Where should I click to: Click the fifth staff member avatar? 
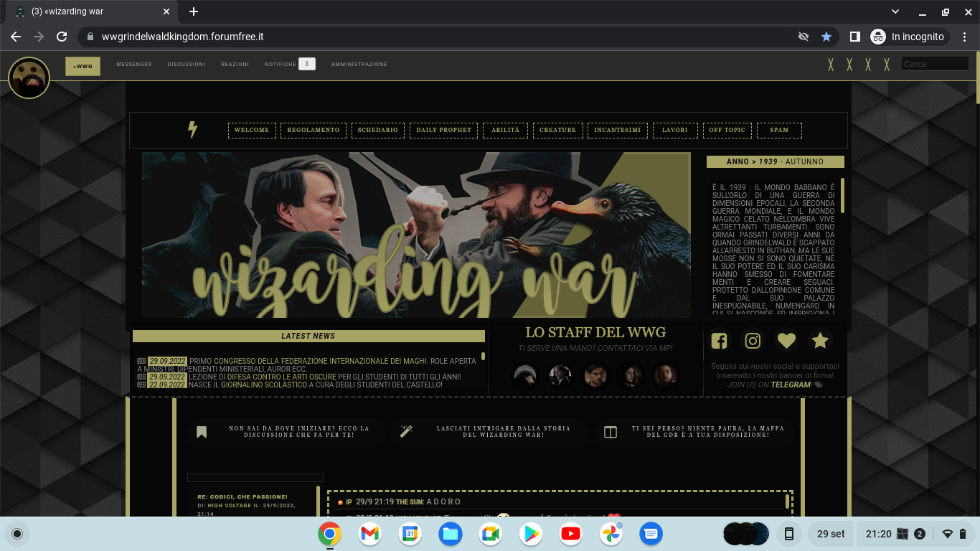(x=666, y=375)
